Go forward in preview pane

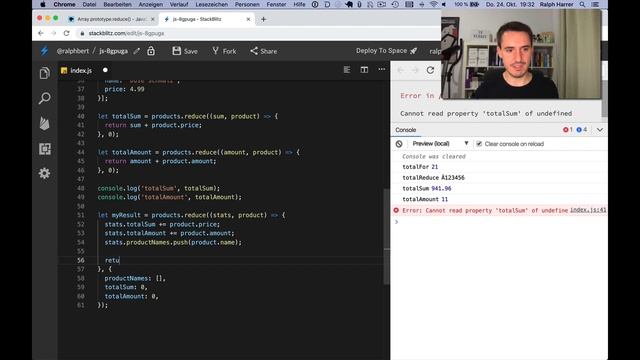tap(415, 70)
